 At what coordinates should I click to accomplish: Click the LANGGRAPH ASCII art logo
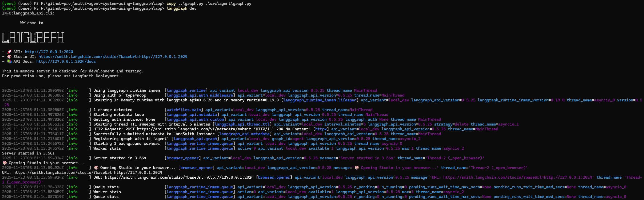coord(33,37)
